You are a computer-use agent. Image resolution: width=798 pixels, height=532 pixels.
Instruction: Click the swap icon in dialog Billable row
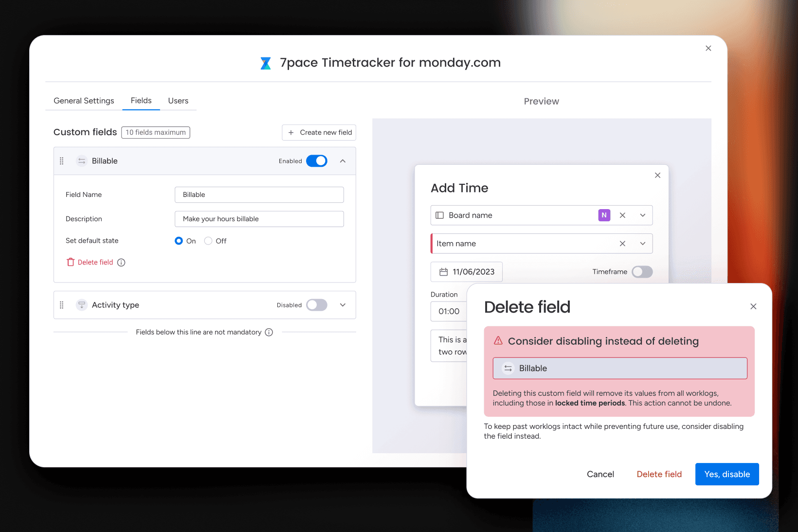508,368
